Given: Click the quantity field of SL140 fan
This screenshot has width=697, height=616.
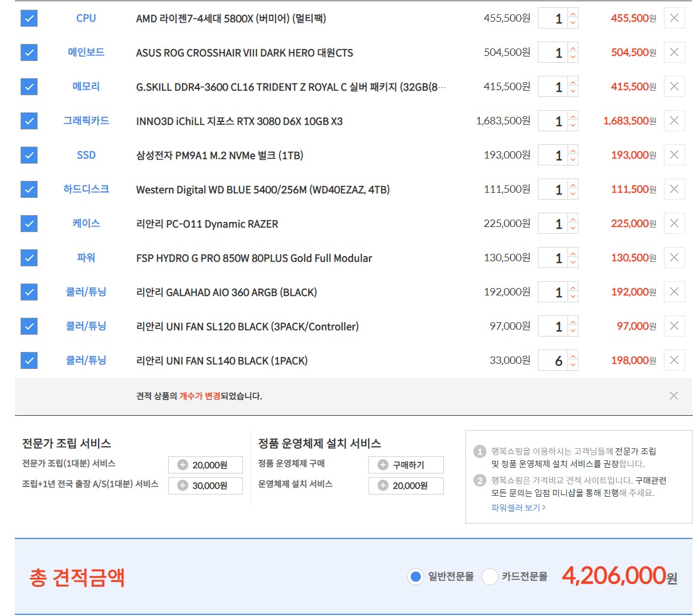Looking at the screenshot, I should pos(553,360).
